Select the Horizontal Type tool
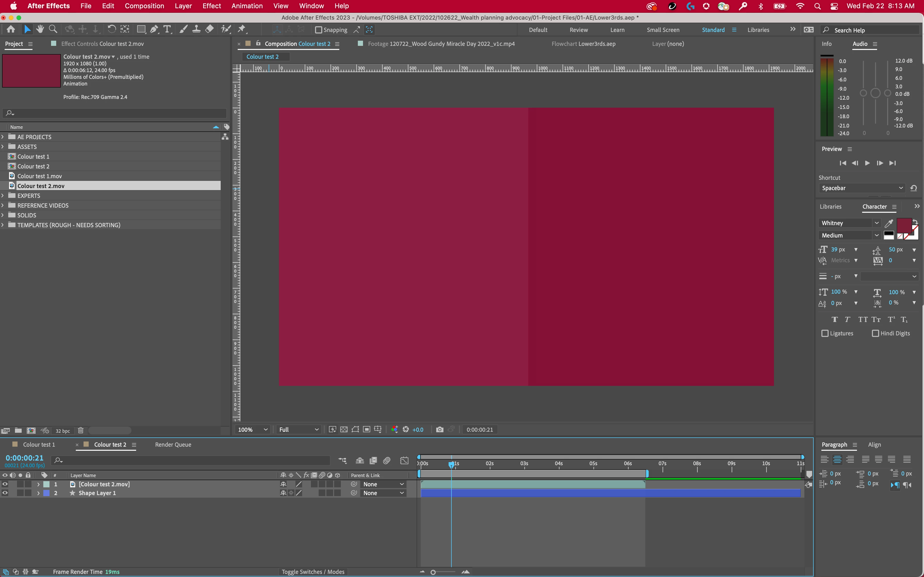Image resolution: width=924 pixels, height=577 pixels. point(167,29)
